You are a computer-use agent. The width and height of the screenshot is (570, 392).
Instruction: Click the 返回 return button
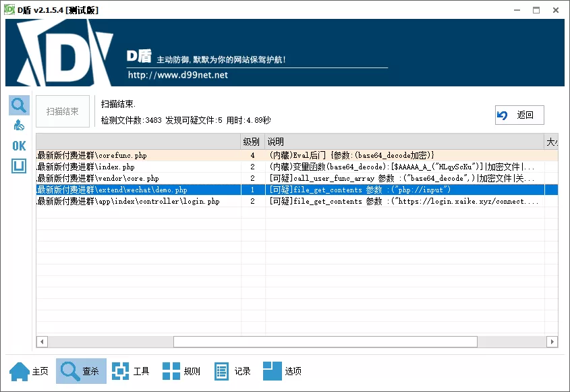pyautogui.click(x=519, y=115)
